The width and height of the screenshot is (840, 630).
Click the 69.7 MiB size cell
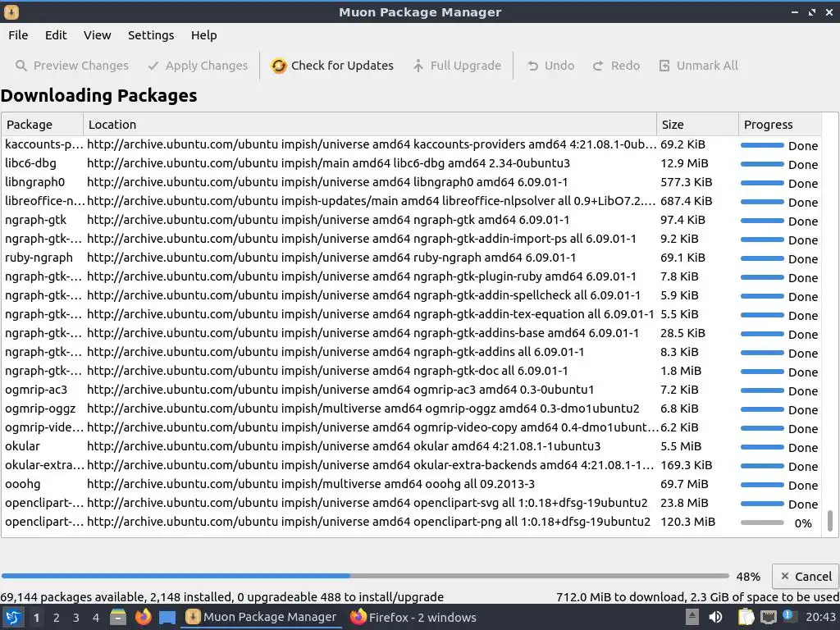point(684,484)
